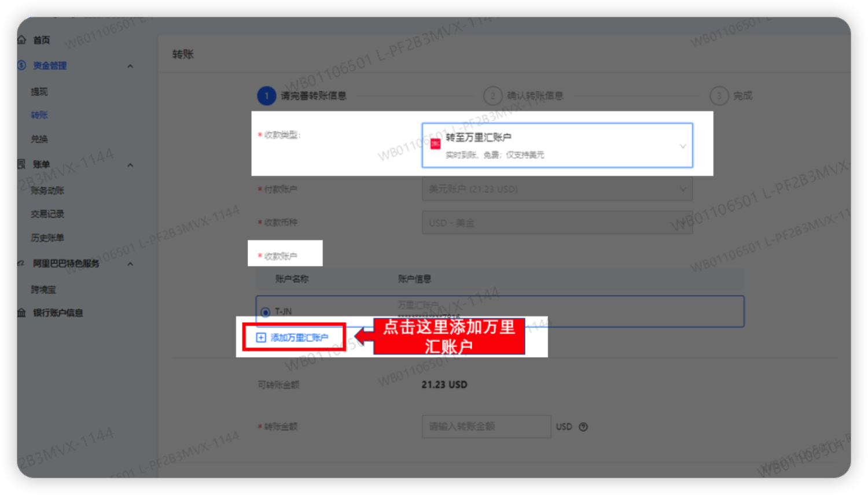Collapse the 账单 sidebar section

point(130,165)
